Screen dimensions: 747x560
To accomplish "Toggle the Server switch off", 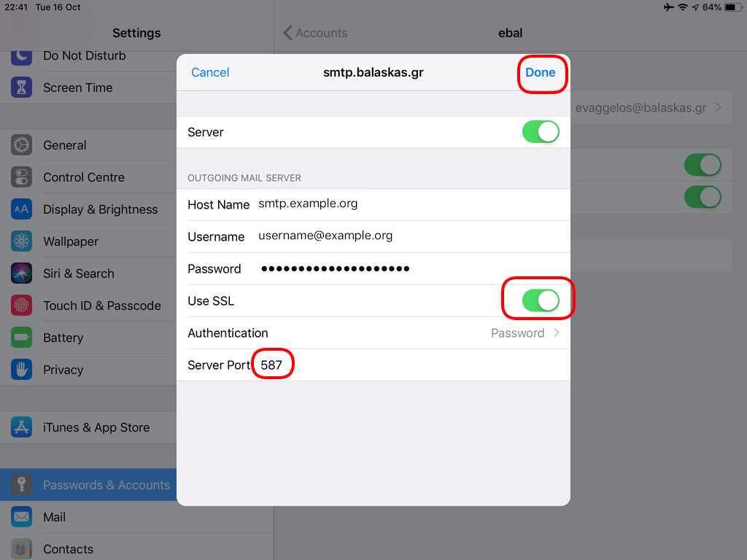I will (541, 132).
